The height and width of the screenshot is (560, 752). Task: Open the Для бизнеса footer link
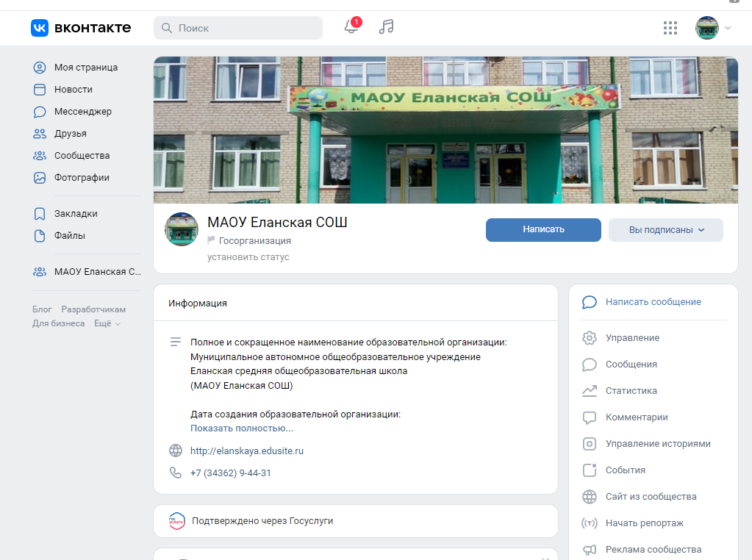tap(59, 323)
